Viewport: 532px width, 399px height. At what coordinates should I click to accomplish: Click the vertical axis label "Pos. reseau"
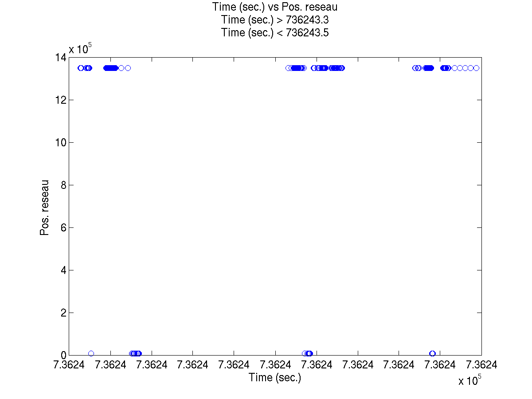45,207
